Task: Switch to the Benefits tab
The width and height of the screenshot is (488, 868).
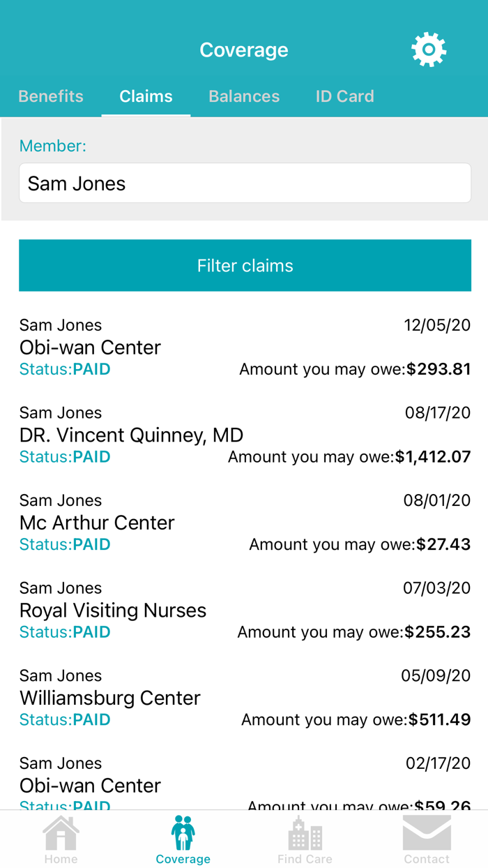Action: point(50,96)
